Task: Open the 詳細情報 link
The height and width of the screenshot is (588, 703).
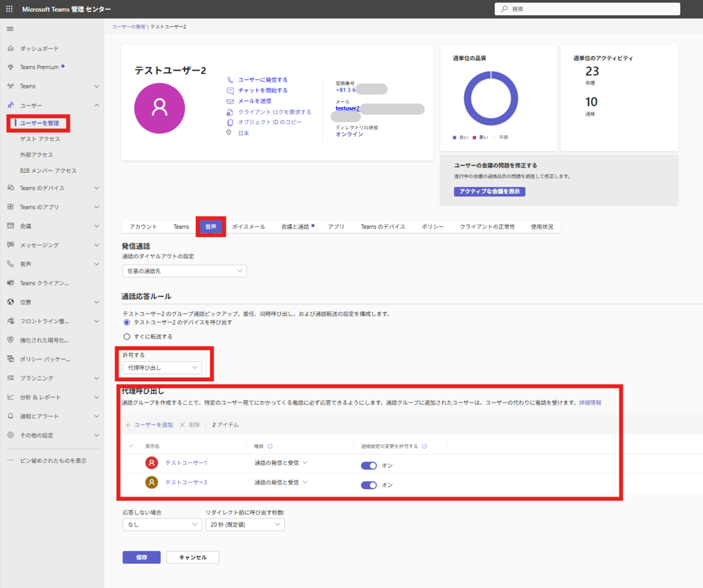Action: point(590,403)
